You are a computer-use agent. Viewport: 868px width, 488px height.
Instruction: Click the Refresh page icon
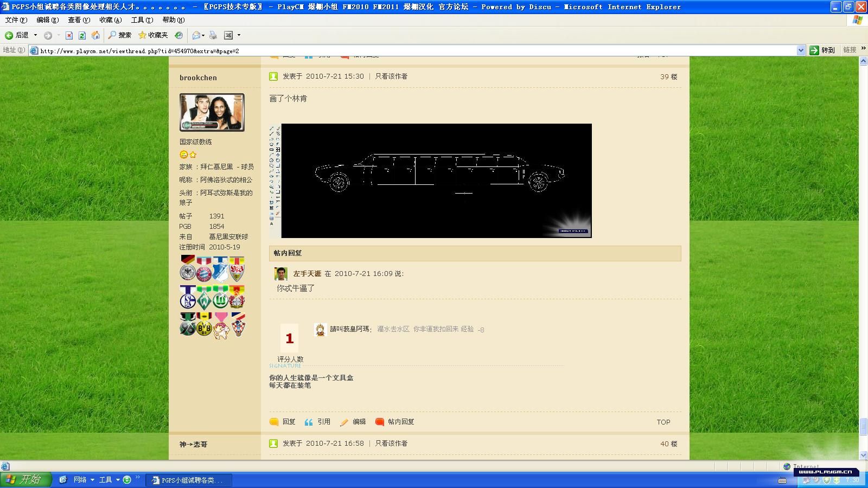[x=82, y=35]
